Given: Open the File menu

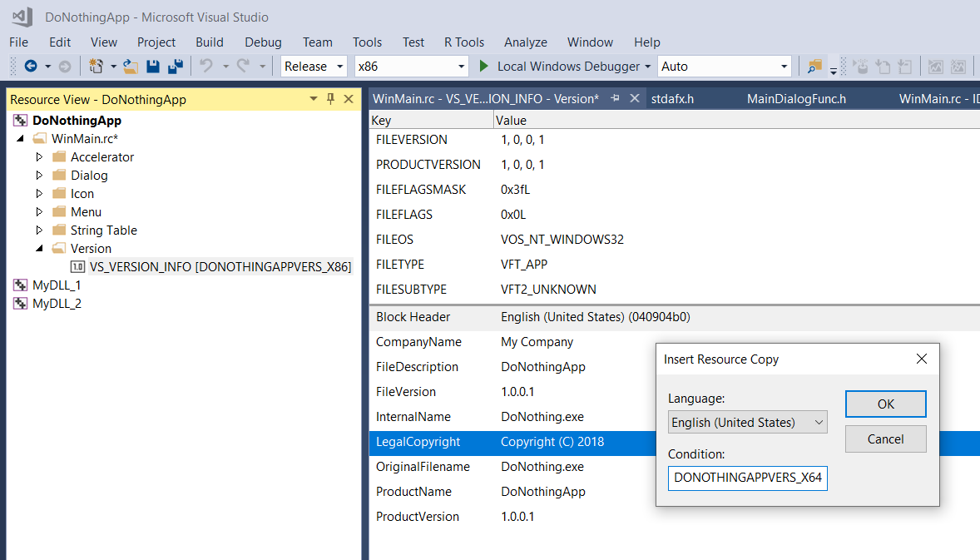Looking at the screenshot, I should click(19, 42).
